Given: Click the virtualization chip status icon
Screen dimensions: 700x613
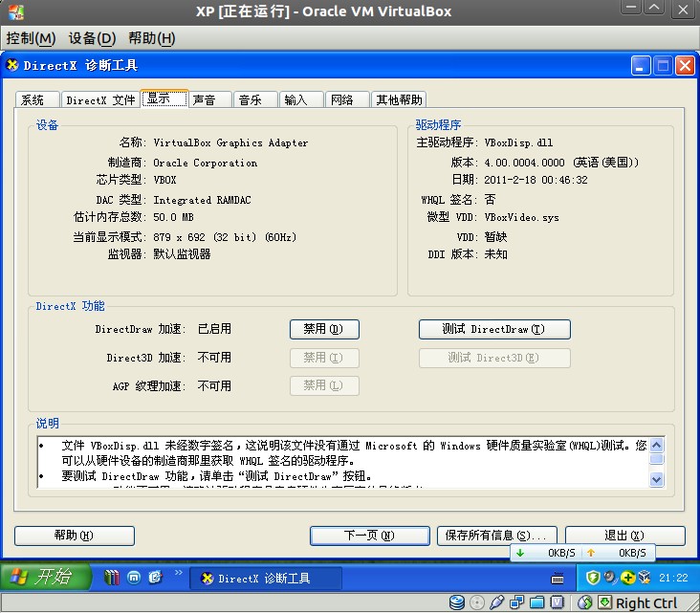Looking at the screenshot, I should [x=558, y=602].
